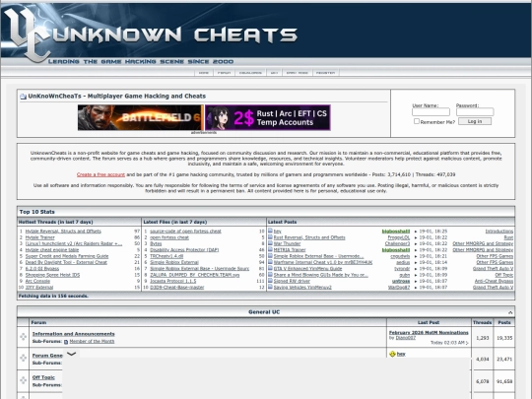Click the Threads column header
532x399 pixels.
pyautogui.click(x=482, y=322)
